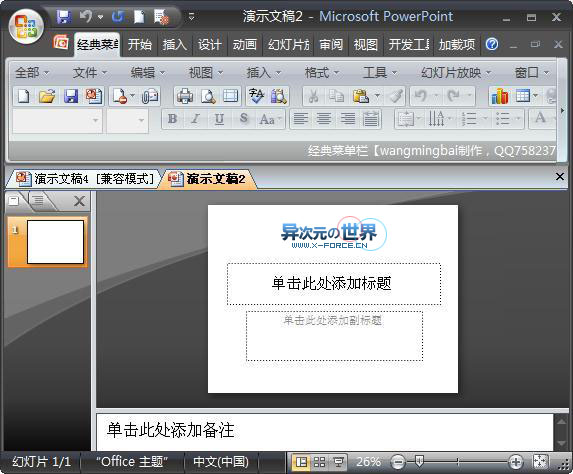Open the 动画 ribbon tab
Screen dimensions: 573x474
click(x=245, y=45)
